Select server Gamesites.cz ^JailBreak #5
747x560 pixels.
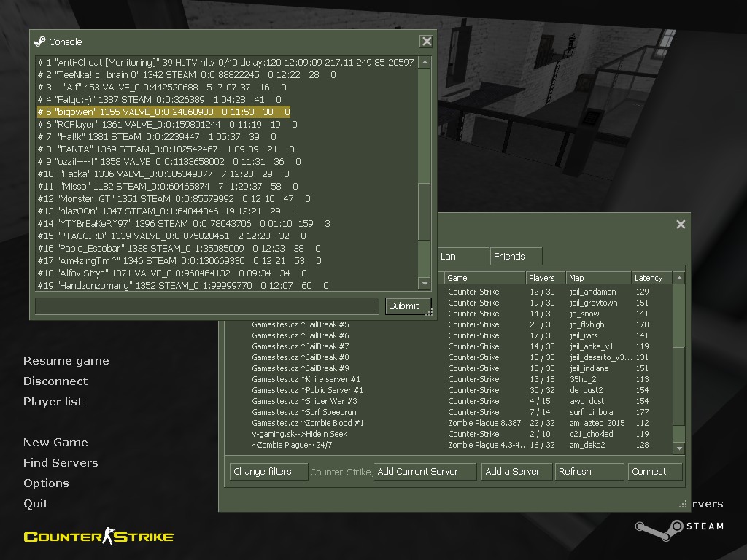click(x=300, y=324)
